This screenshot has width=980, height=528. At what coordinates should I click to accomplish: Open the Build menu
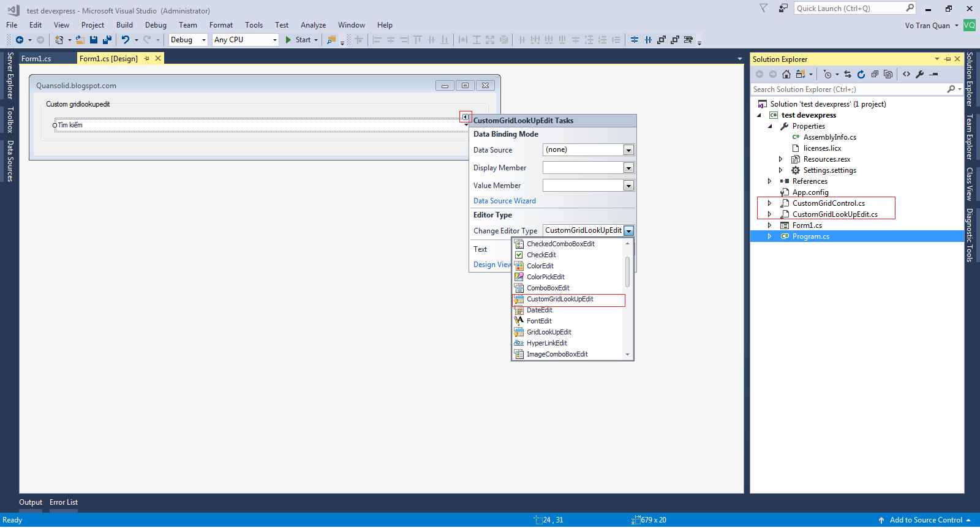click(124, 25)
